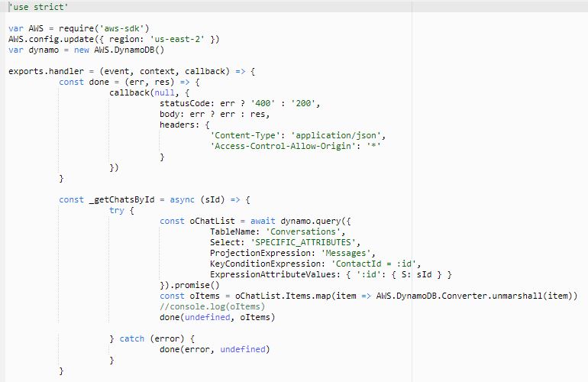The image size is (588, 382).
Task: Place cursor on exports.handler line
Action: tap(132, 71)
